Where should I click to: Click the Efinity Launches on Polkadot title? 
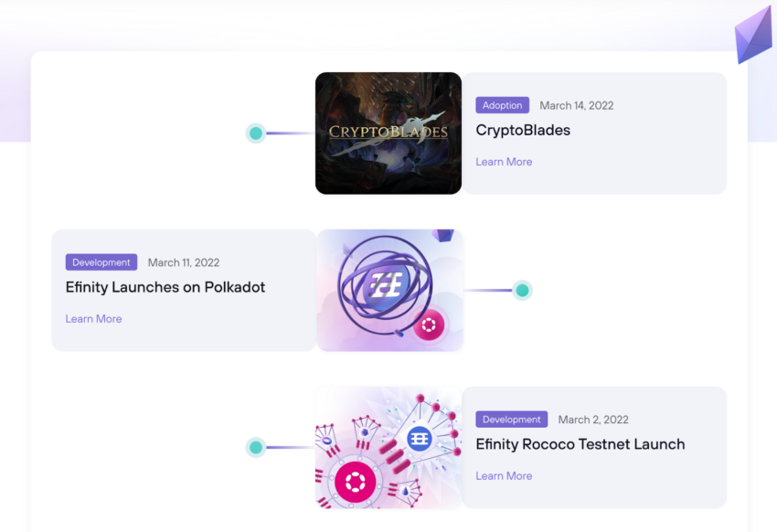(x=165, y=287)
